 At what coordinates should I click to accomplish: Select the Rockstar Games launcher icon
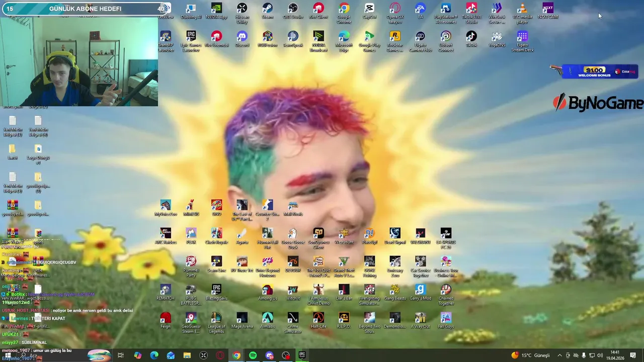point(395,42)
